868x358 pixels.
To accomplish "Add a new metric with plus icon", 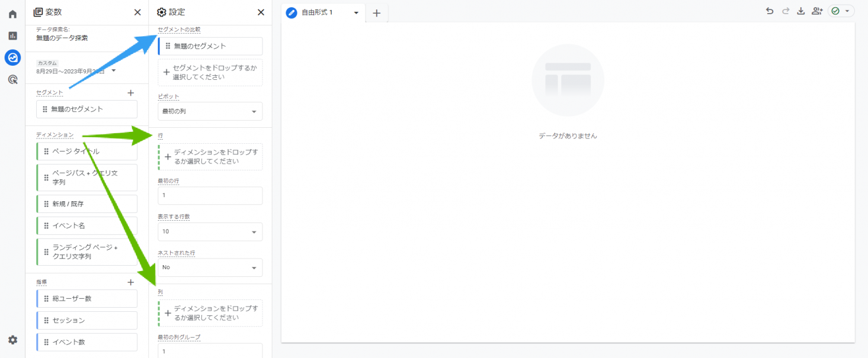I will [131, 282].
